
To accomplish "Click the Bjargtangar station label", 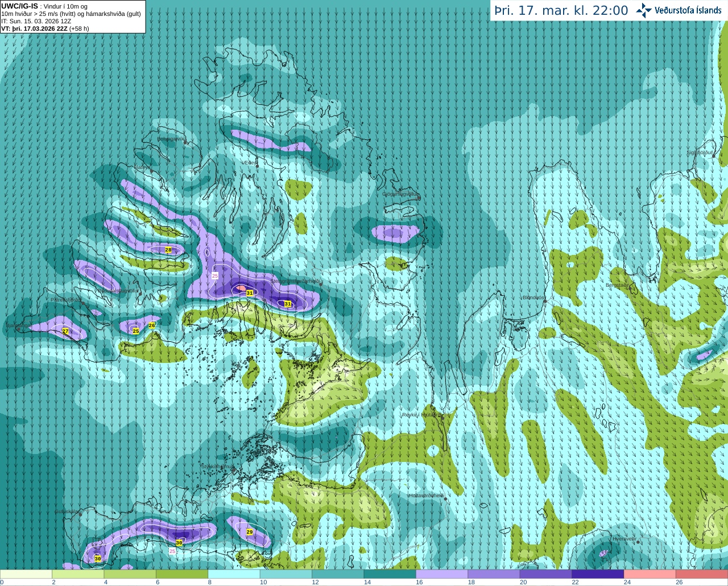I will click(x=19, y=326).
